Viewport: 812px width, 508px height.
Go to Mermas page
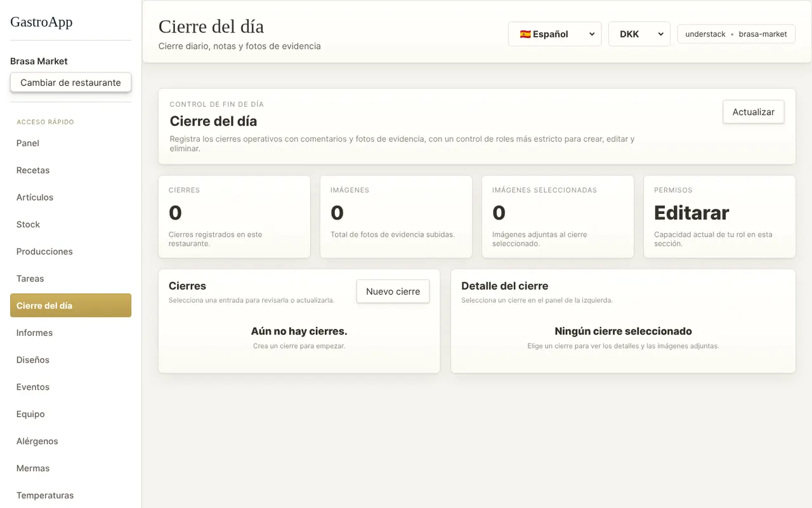tap(70, 468)
